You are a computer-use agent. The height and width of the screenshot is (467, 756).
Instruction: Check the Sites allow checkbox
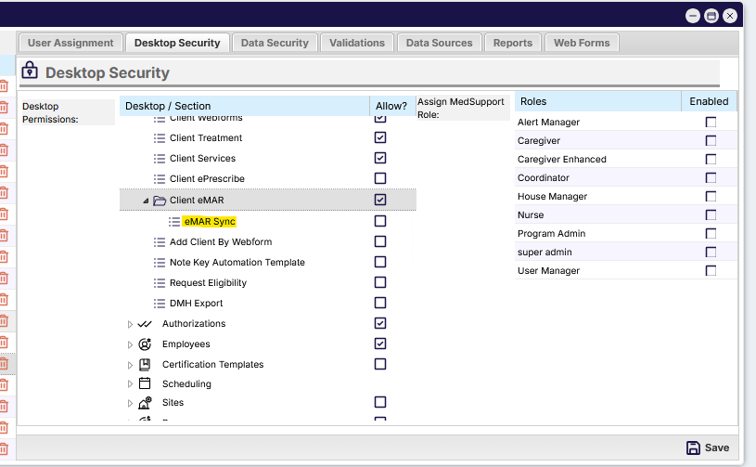[380, 402]
